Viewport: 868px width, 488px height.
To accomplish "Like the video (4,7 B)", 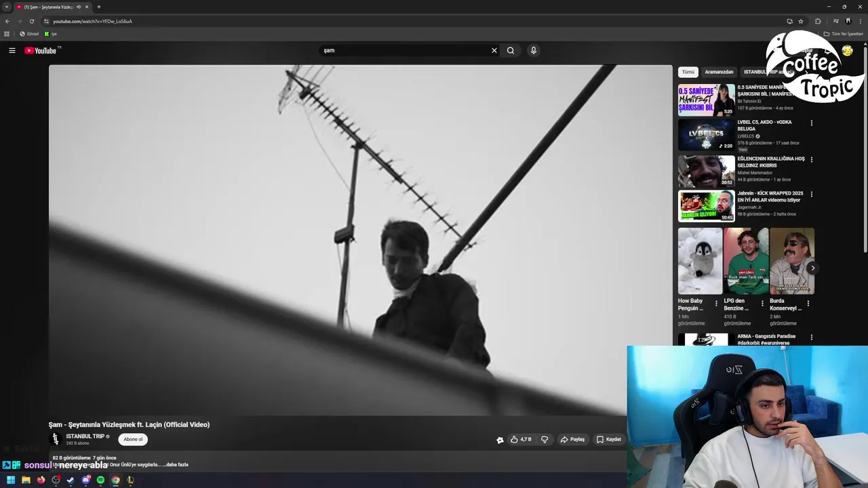I will click(521, 439).
